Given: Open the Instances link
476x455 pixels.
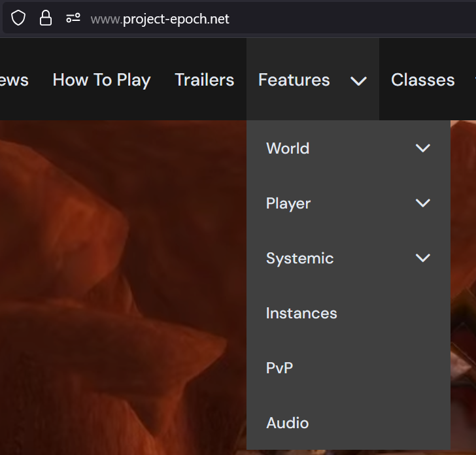Looking at the screenshot, I should point(301,313).
